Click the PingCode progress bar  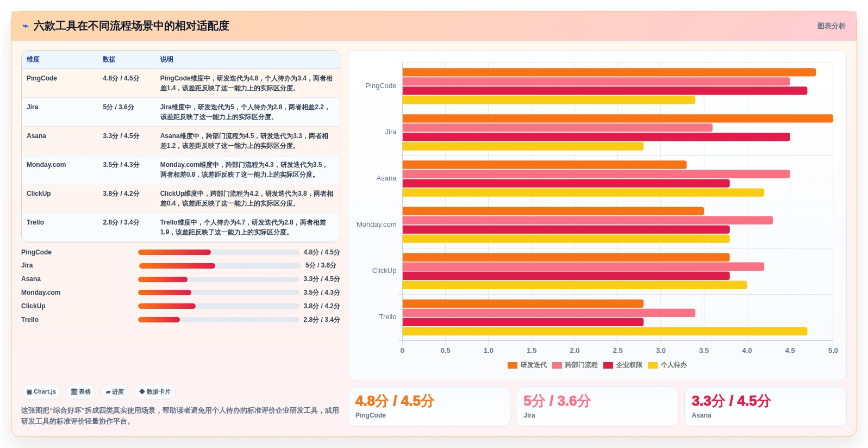pyautogui.click(x=218, y=252)
